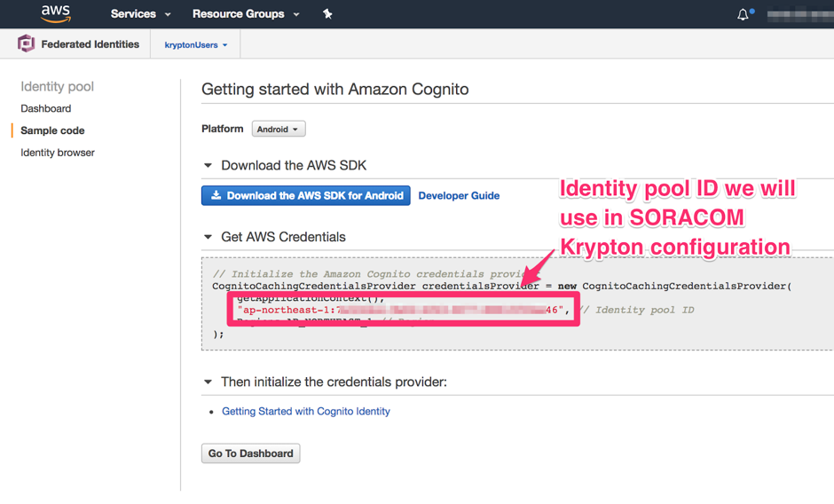Open the Developer Guide link

click(x=459, y=196)
